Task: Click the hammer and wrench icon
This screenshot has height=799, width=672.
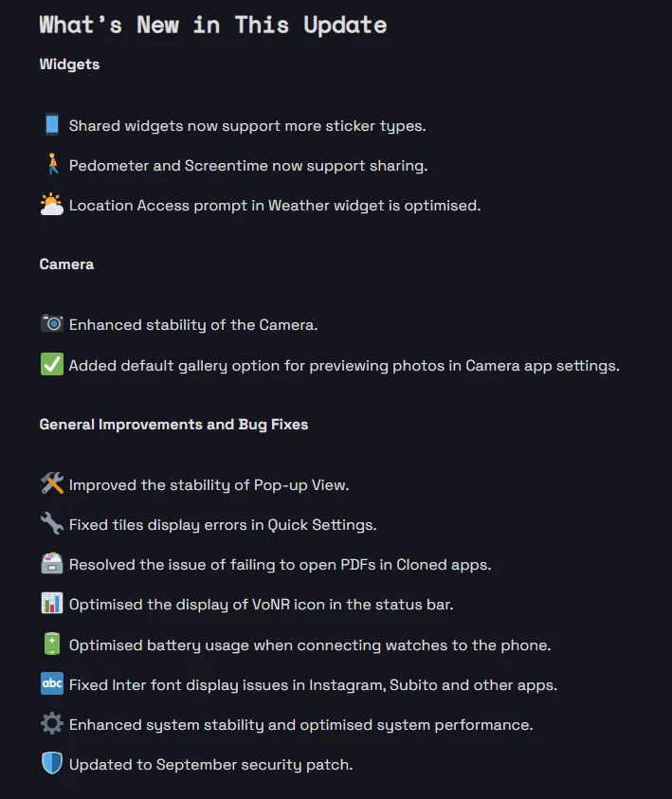Action: click(x=52, y=484)
